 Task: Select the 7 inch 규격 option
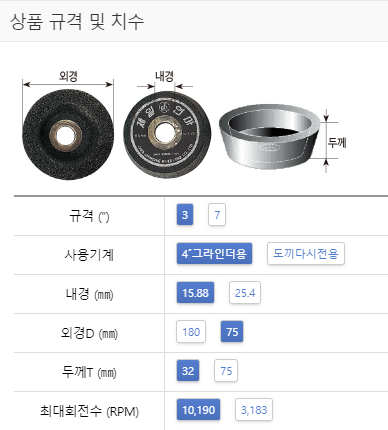(217, 215)
